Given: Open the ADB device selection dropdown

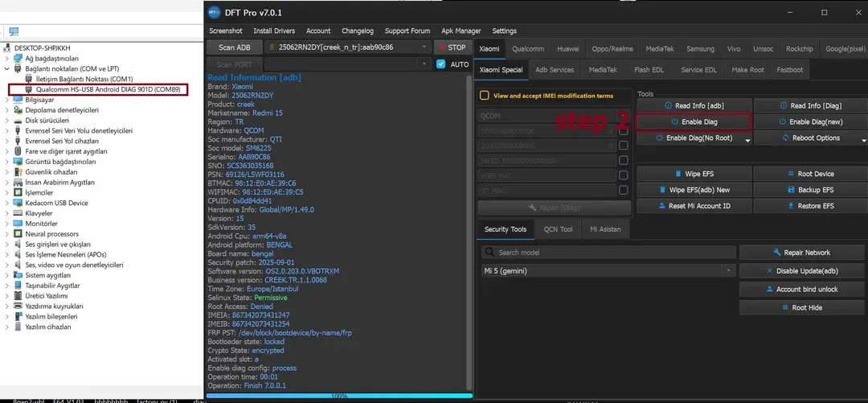Looking at the screenshot, I should point(424,47).
